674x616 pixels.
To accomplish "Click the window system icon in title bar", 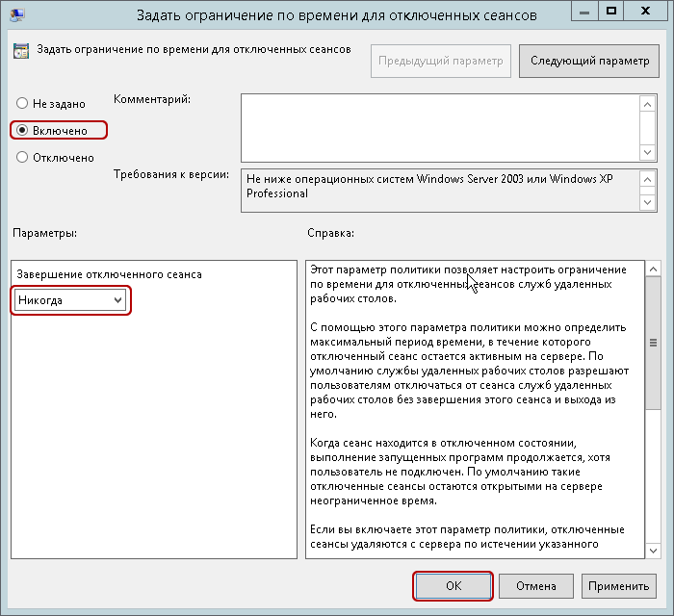I will click(x=17, y=14).
